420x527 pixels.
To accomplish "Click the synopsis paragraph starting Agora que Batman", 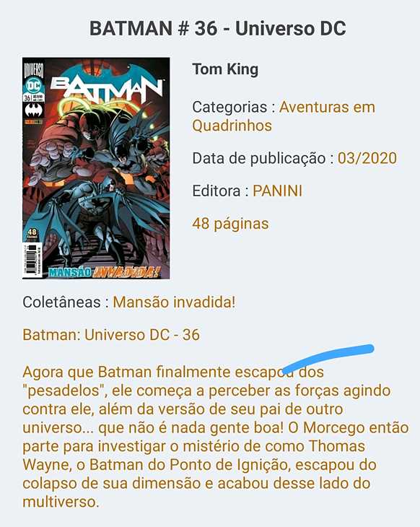I will 216,437.
